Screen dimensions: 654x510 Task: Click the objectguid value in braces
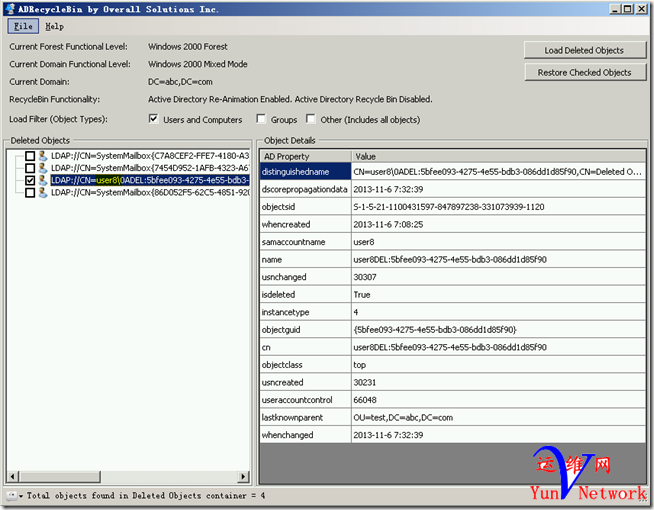click(x=498, y=329)
